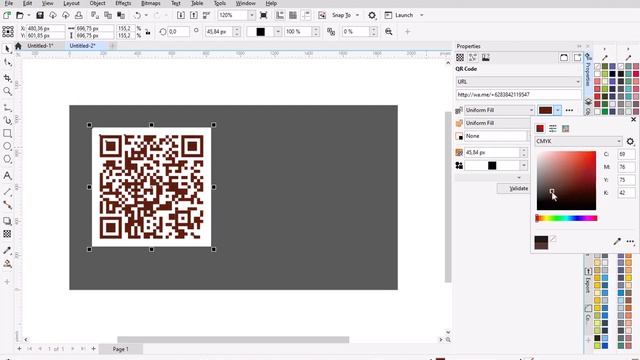Select the Shape tool
This screenshot has width=640, height=360.
point(7,62)
